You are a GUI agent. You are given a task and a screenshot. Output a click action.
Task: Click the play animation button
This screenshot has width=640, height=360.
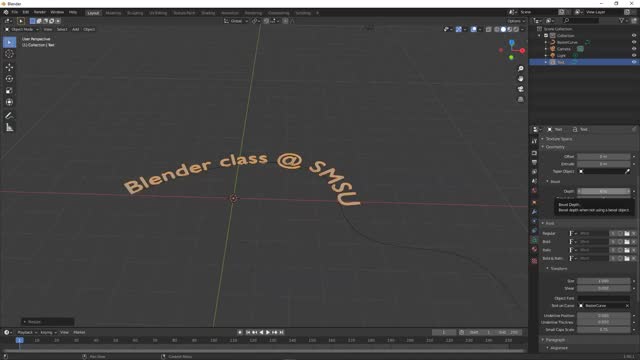(268, 332)
